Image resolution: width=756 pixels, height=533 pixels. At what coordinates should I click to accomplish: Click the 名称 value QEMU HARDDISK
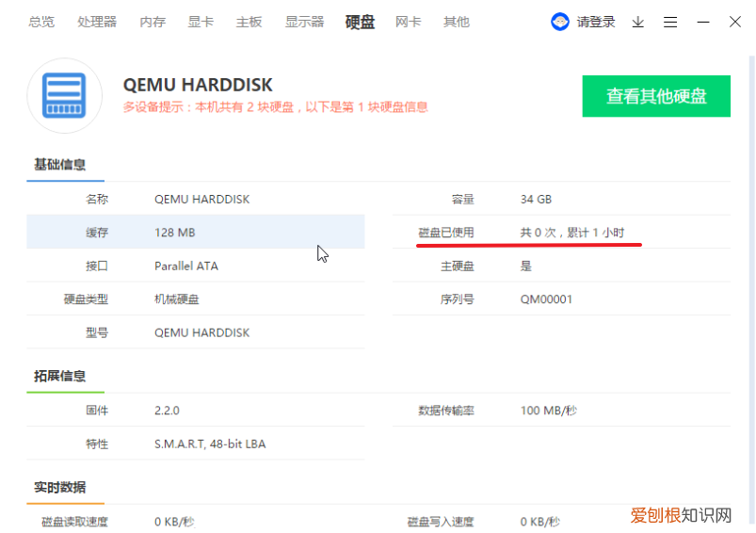pos(202,200)
